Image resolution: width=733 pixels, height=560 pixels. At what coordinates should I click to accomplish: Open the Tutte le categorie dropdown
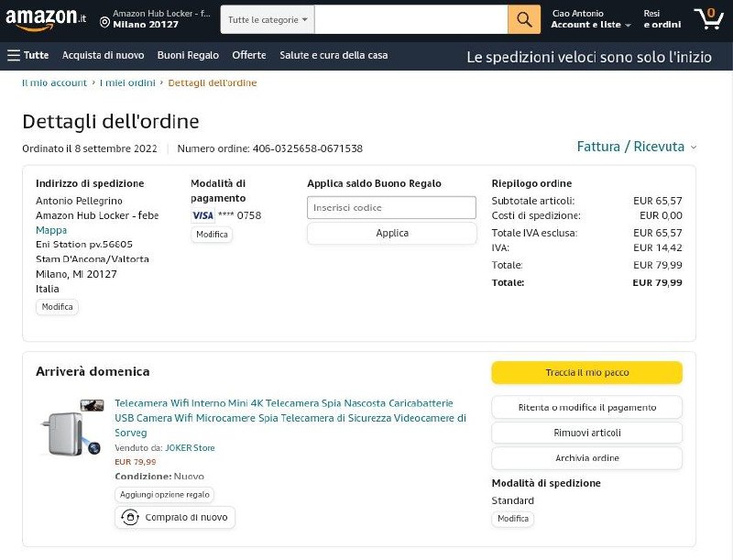[x=268, y=19]
